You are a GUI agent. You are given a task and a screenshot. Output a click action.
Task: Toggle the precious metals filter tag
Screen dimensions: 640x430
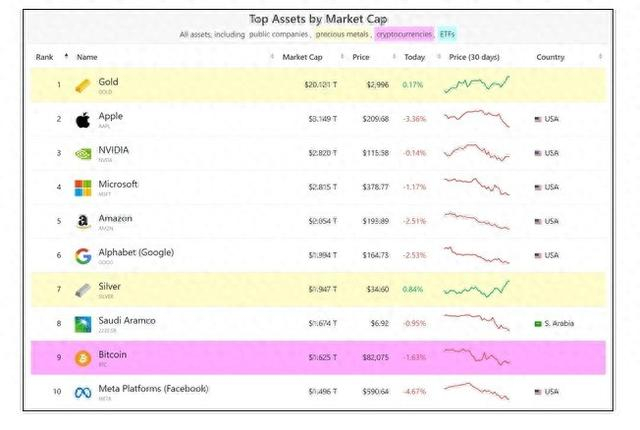click(x=343, y=35)
